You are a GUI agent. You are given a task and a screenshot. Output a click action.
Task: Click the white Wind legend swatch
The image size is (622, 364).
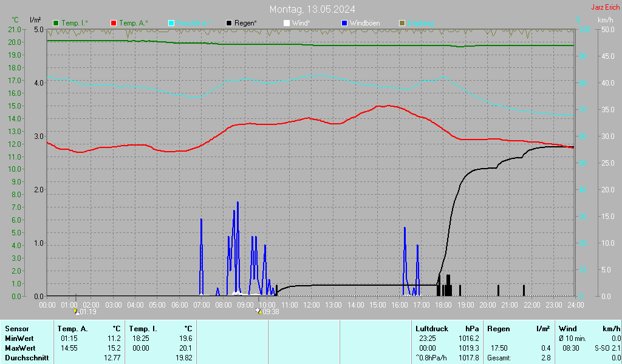[287, 23]
